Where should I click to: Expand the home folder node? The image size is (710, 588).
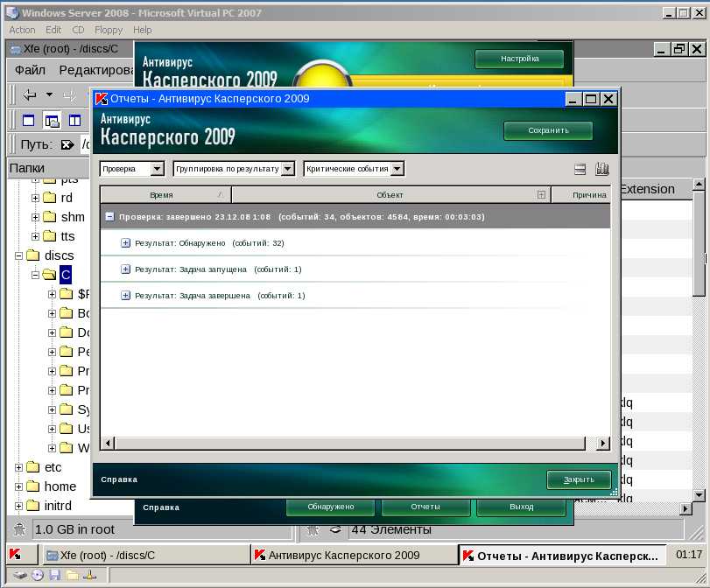coord(18,487)
